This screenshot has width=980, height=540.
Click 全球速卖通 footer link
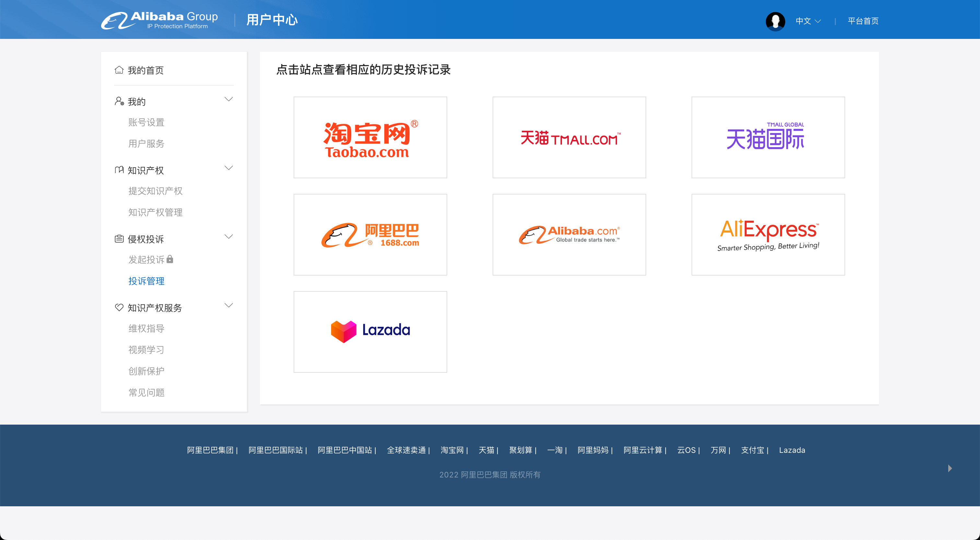click(x=406, y=450)
